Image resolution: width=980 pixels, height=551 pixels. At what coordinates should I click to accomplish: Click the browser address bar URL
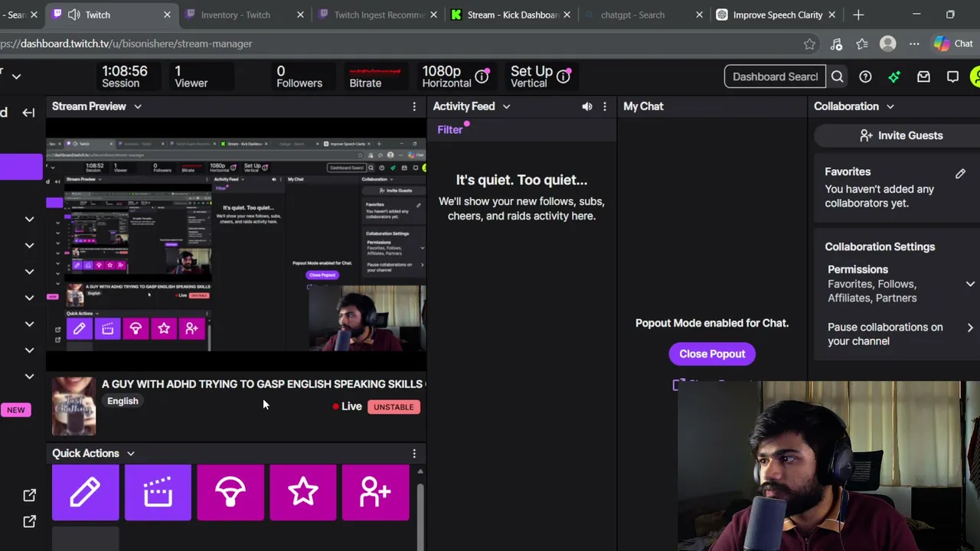click(x=126, y=44)
